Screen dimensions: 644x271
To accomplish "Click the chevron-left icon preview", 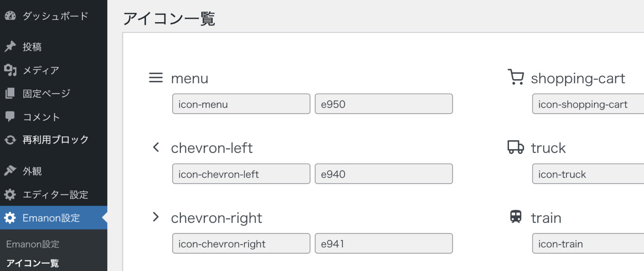I will (x=156, y=147).
